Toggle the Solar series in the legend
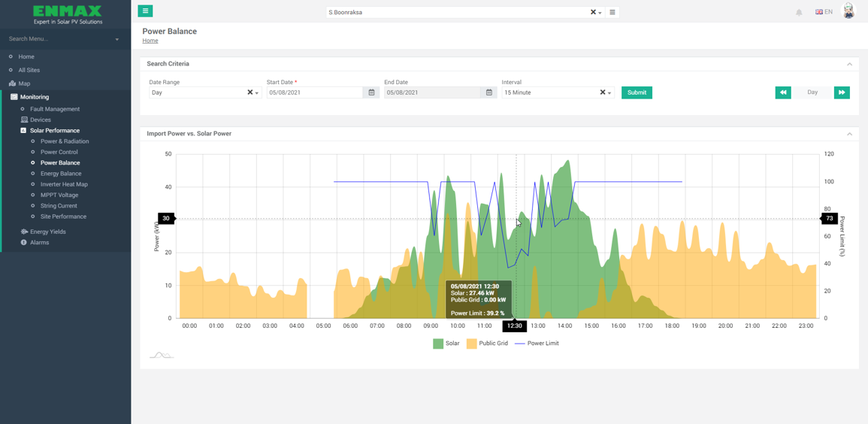 (x=446, y=344)
